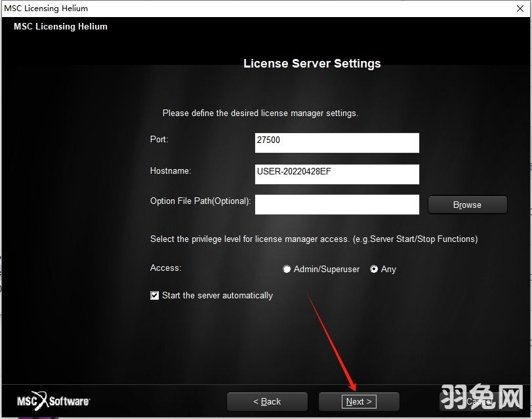Viewport: 532px width, 419px height.
Task: Go back with the Back button
Action: coord(267,401)
